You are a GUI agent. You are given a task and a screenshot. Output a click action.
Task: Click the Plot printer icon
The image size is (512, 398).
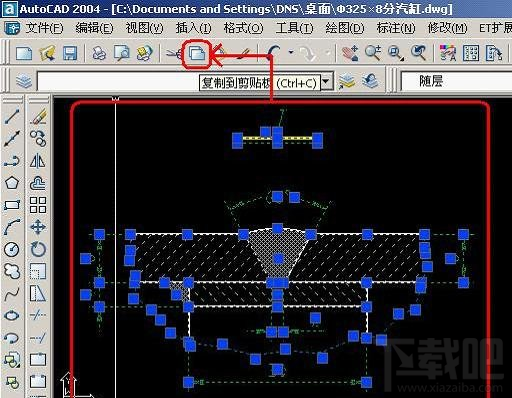tap(99, 53)
